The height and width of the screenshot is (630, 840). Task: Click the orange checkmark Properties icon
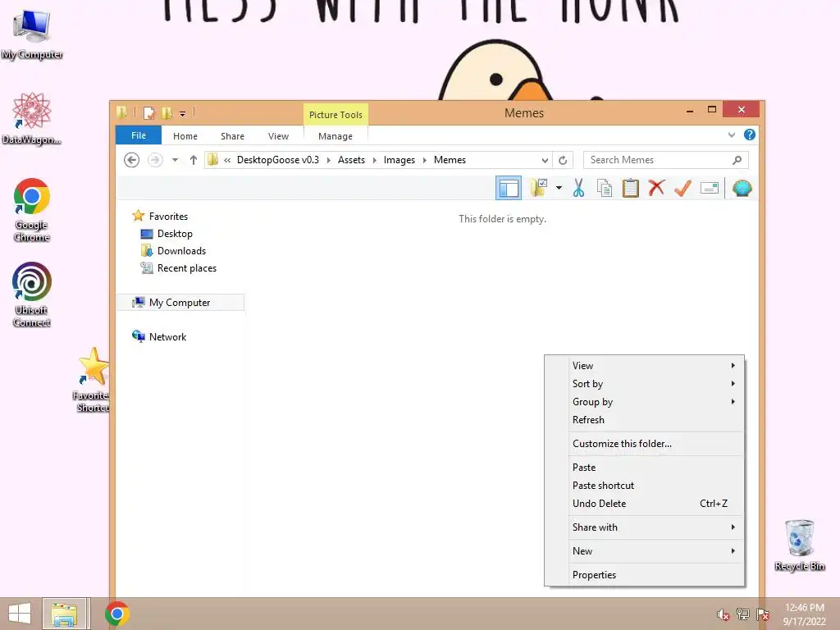tap(682, 188)
